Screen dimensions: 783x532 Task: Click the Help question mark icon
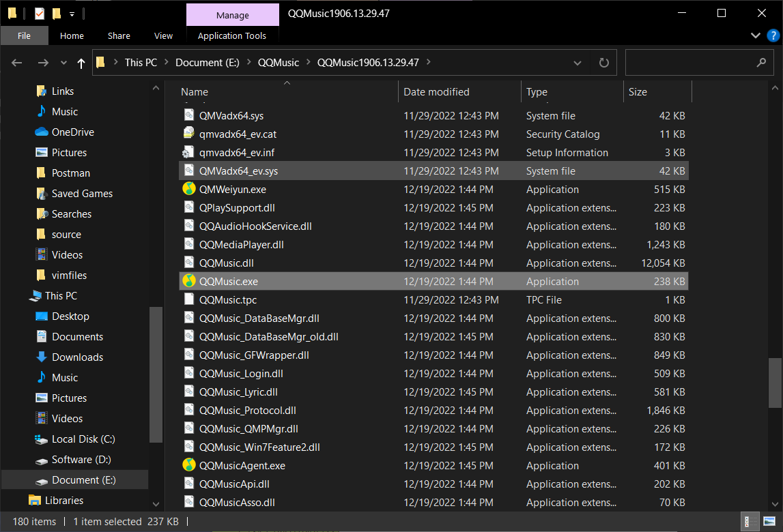coord(773,35)
